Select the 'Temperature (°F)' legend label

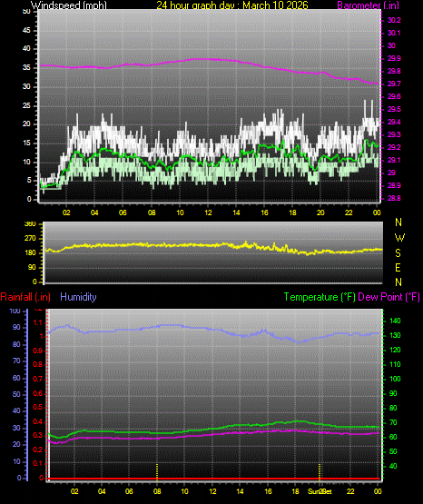(320, 297)
